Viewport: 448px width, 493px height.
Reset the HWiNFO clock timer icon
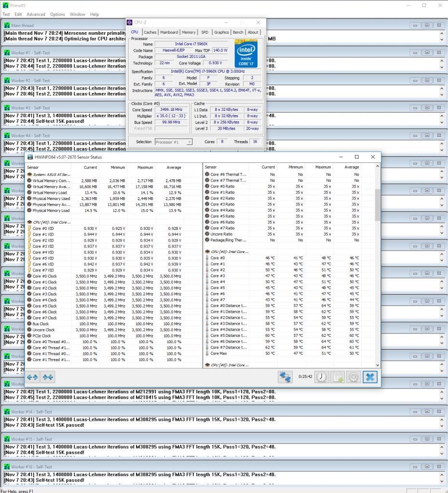(x=322, y=377)
